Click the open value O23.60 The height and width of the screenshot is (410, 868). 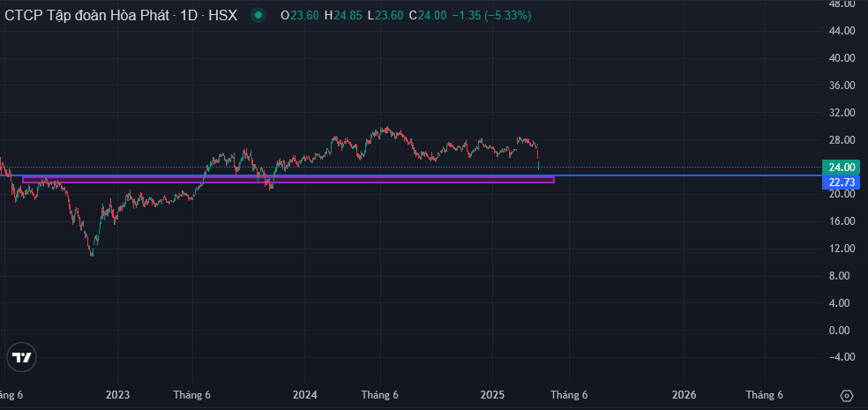click(x=300, y=16)
